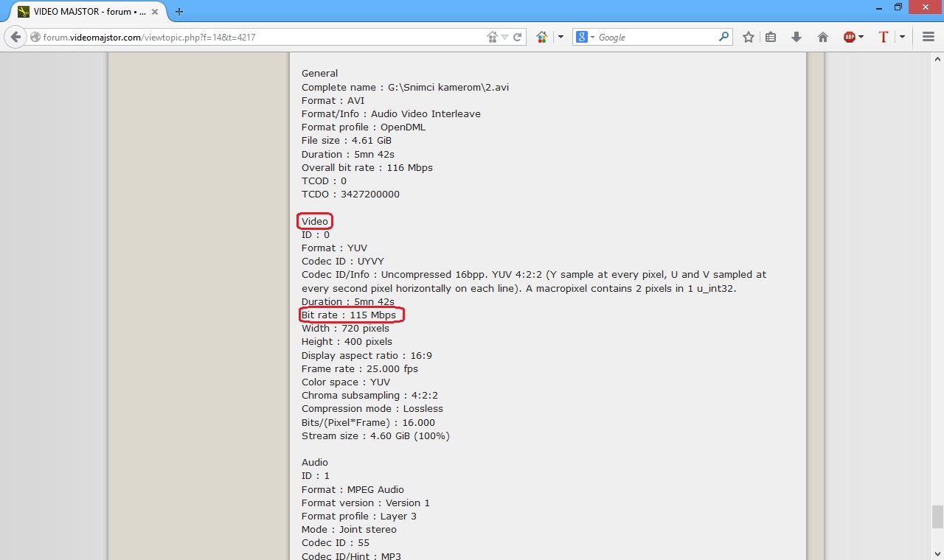Bookmark this page with the star icon
Image resolution: width=944 pixels, height=560 pixels.
coord(748,37)
